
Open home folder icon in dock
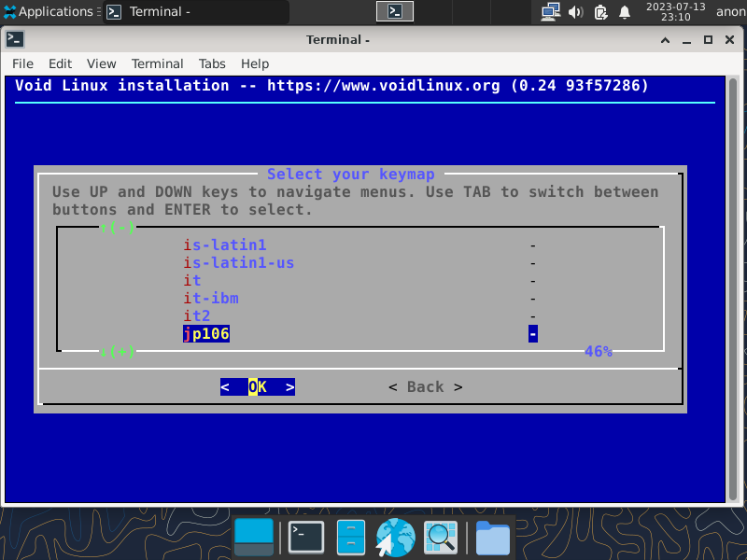[x=493, y=539]
